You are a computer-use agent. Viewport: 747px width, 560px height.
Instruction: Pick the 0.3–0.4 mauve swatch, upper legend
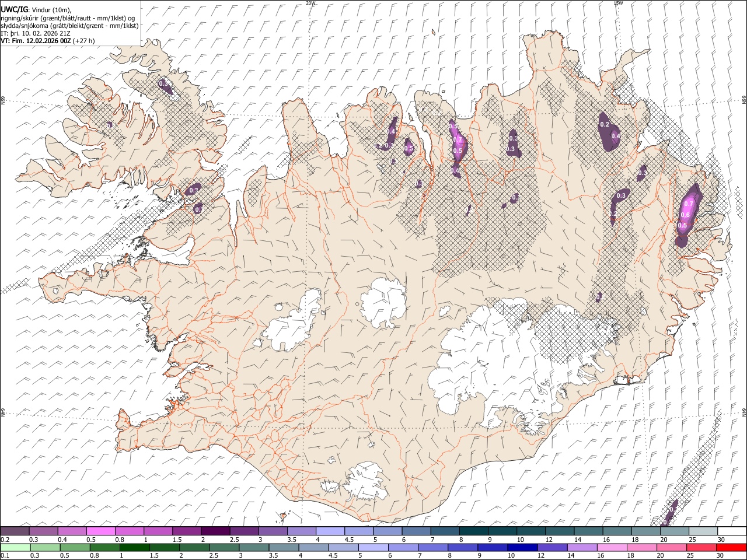coord(43,531)
